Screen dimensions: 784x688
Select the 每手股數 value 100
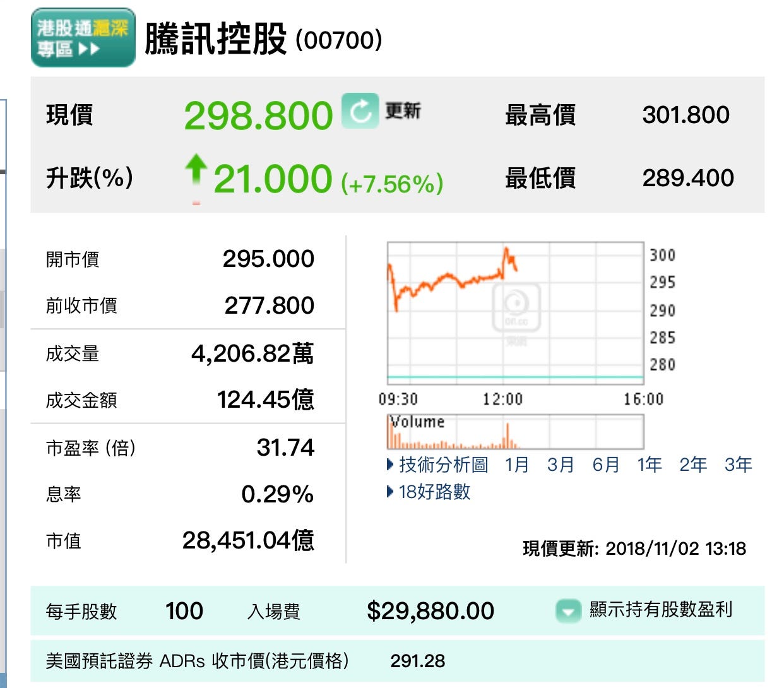pos(184,611)
